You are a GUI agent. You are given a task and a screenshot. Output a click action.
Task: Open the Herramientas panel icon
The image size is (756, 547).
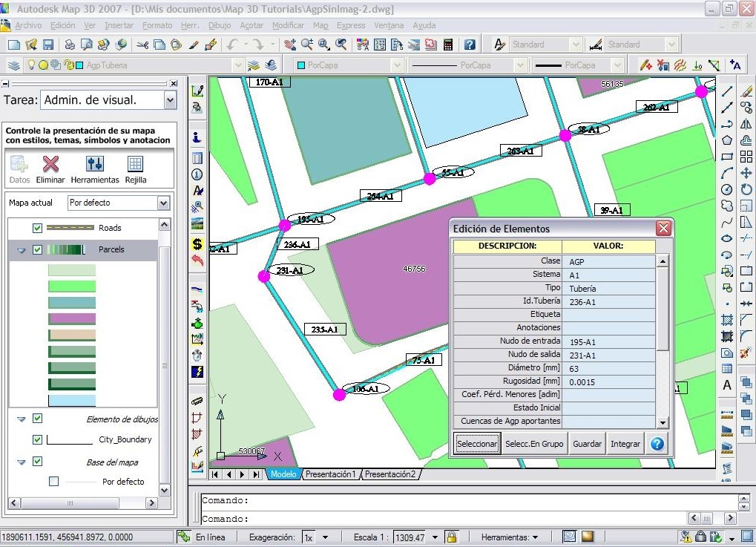[x=95, y=165]
